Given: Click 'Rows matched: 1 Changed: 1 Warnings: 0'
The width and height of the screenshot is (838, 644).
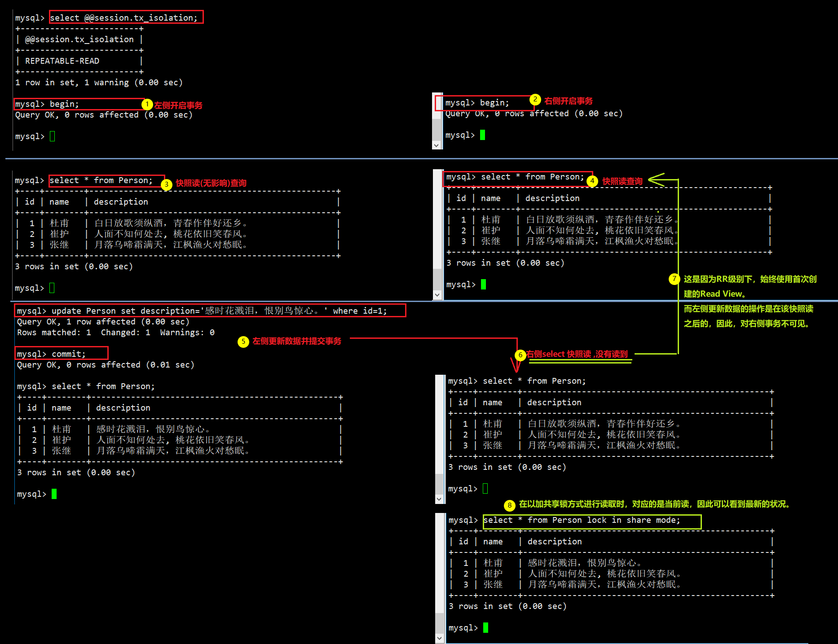Looking at the screenshot, I should (116, 332).
